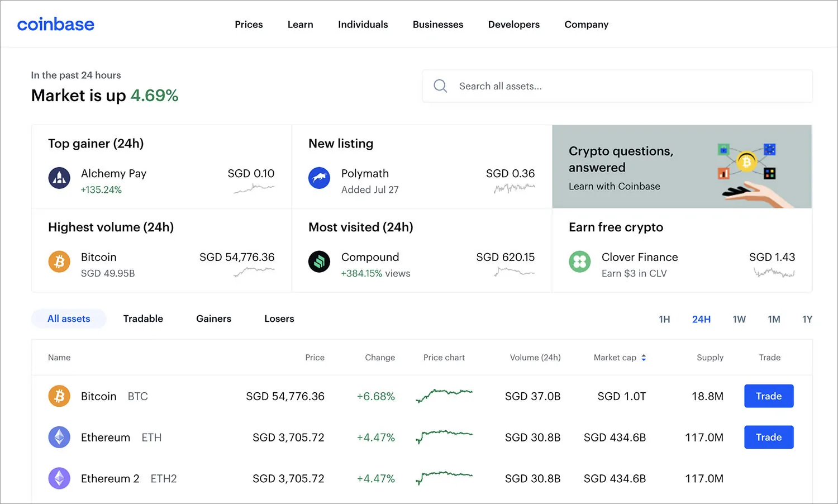This screenshot has width=838, height=504.
Task: Open the Developers menu
Action: [514, 25]
